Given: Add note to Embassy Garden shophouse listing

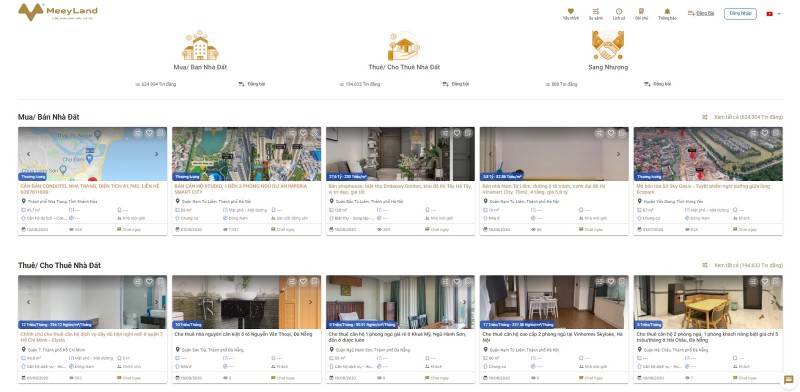Looking at the screenshot, I should [x=468, y=133].
